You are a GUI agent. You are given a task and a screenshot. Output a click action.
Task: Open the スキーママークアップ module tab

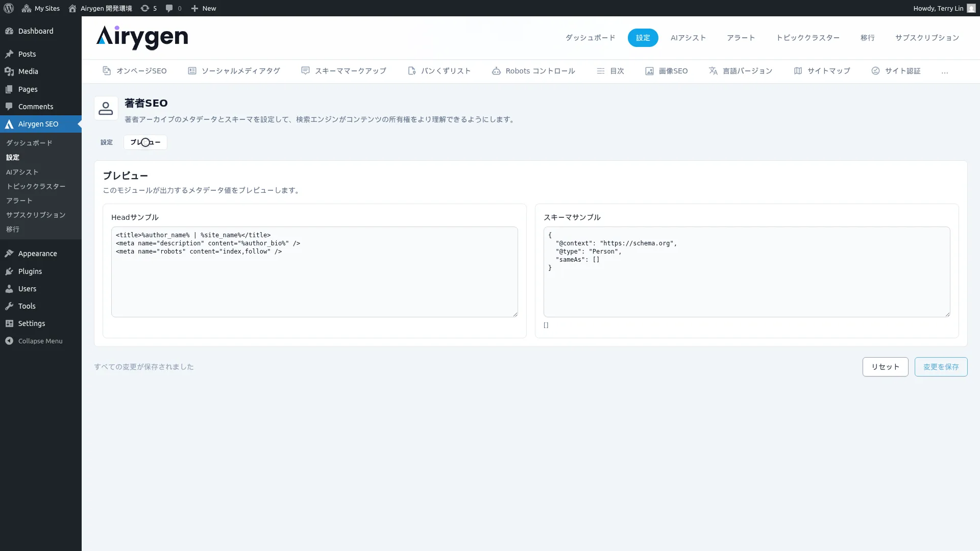click(x=344, y=71)
